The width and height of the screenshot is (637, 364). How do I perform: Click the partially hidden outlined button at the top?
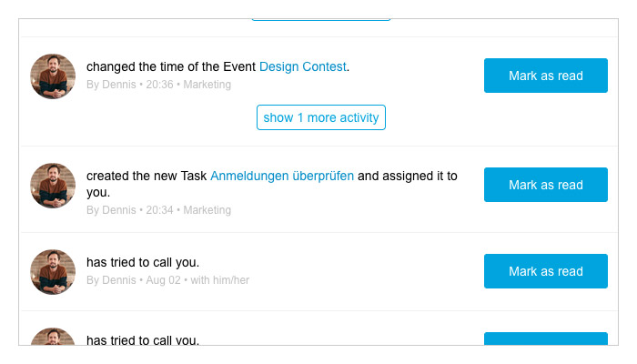pos(321,19)
